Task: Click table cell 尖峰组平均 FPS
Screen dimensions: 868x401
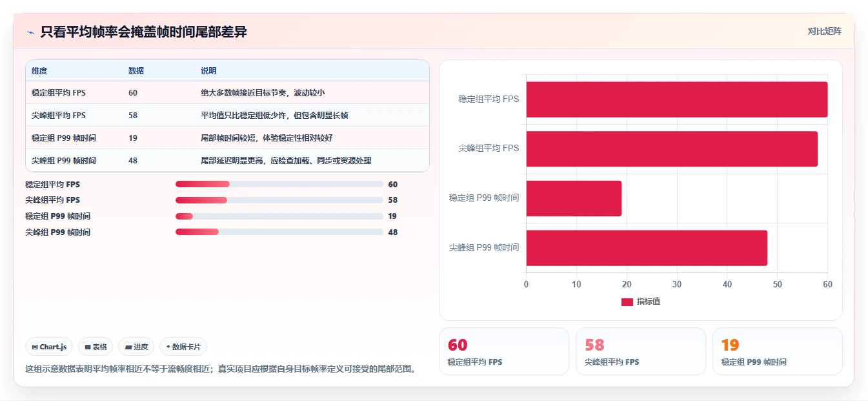Action: tap(59, 116)
